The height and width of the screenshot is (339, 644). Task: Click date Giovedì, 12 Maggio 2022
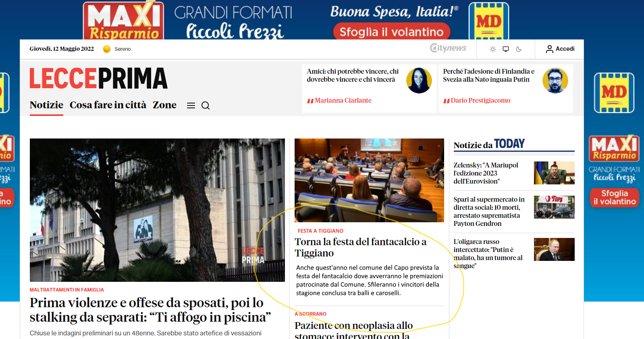tap(62, 49)
